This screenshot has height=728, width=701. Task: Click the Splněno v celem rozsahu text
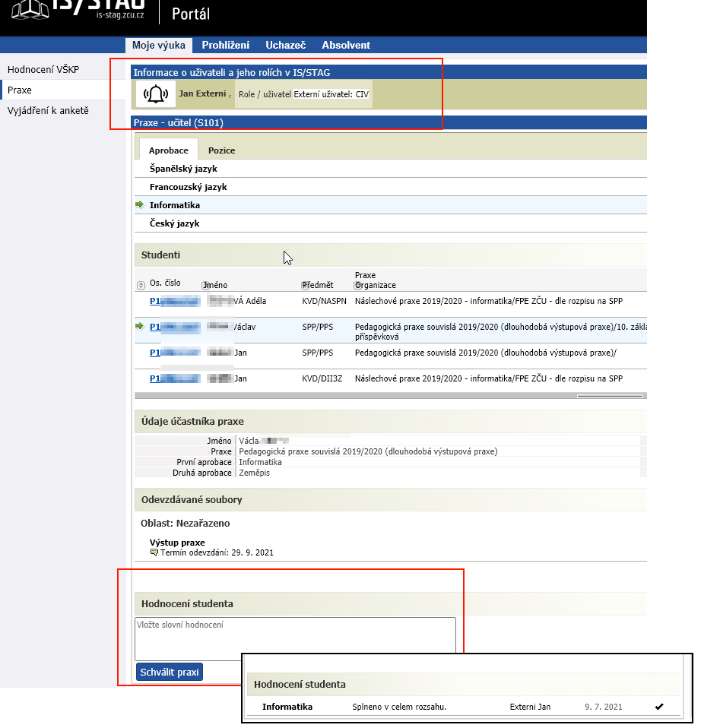(x=399, y=707)
